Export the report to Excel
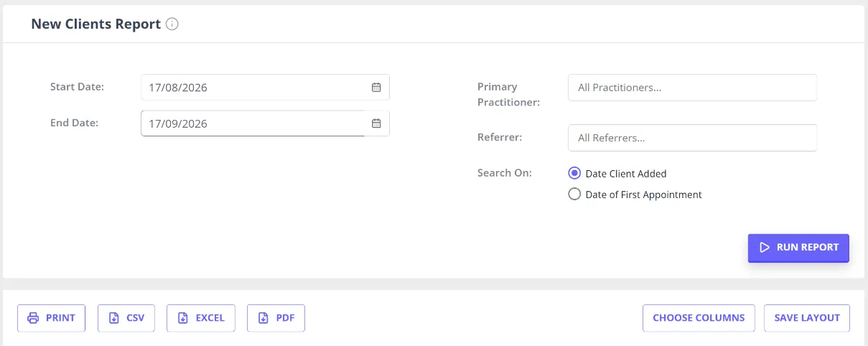 pos(201,318)
